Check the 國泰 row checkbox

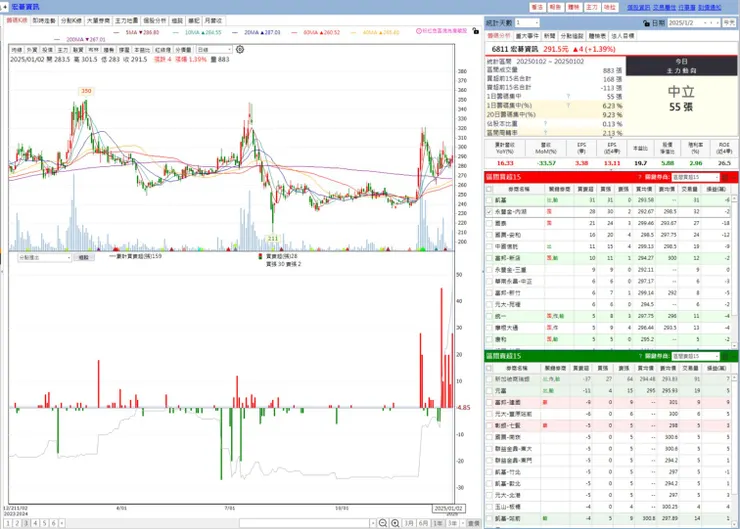point(489,223)
